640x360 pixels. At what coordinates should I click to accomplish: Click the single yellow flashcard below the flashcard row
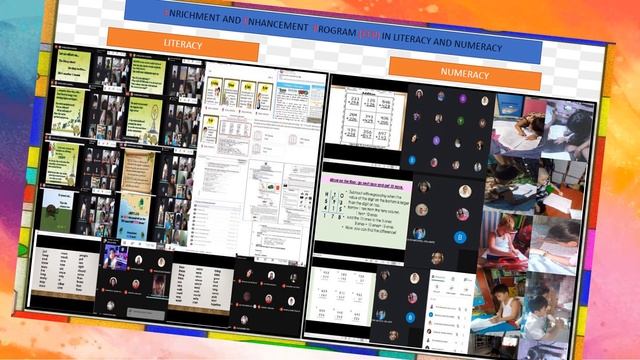point(211,130)
